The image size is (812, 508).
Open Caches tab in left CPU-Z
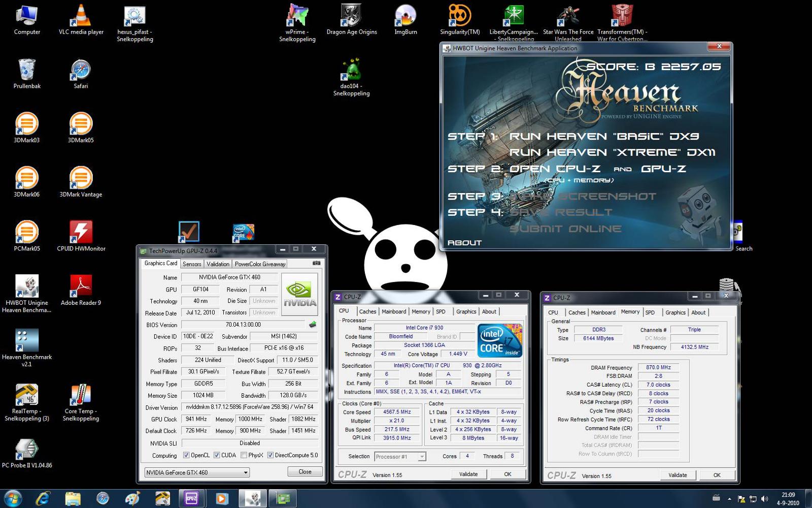click(367, 311)
